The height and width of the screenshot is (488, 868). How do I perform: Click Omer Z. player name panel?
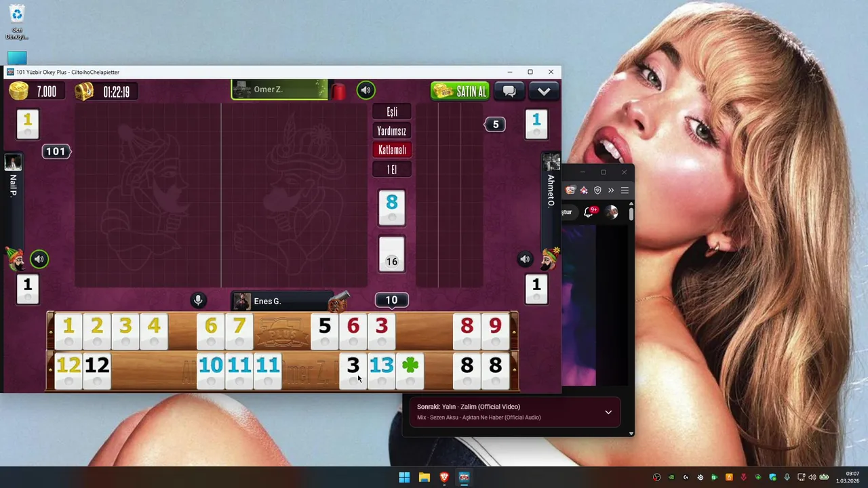pos(279,89)
